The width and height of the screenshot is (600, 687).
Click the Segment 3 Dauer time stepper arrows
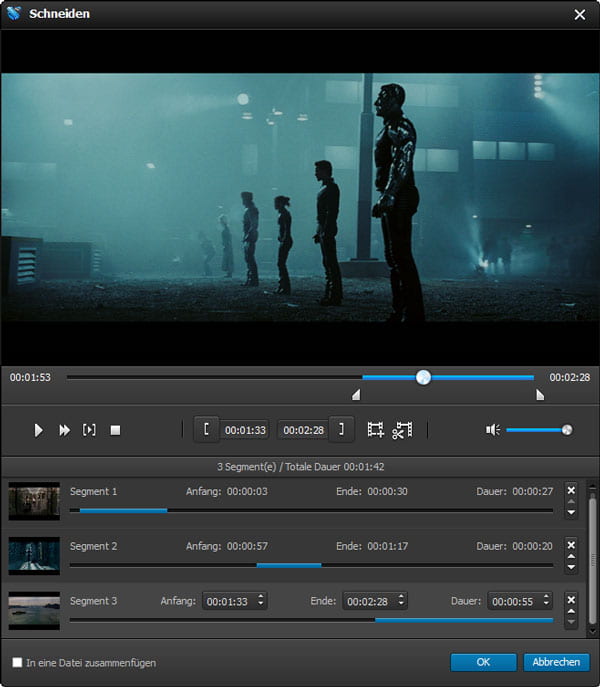(546, 601)
